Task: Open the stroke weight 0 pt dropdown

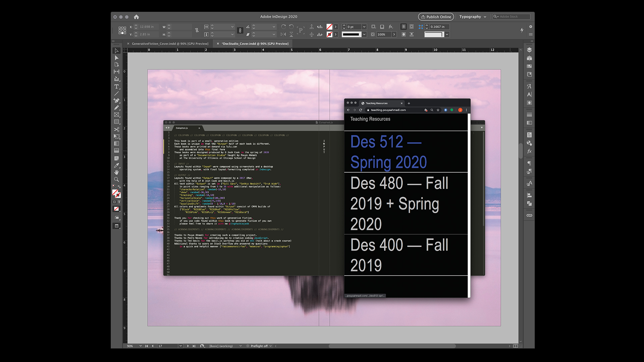Action: (x=364, y=27)
